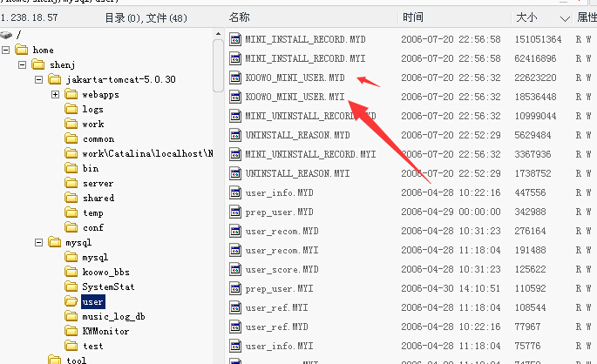Viewport: 597px width, 364px height.
Task: Open the work\Catalina\localhost folder
Action: [x=148, y=153]
